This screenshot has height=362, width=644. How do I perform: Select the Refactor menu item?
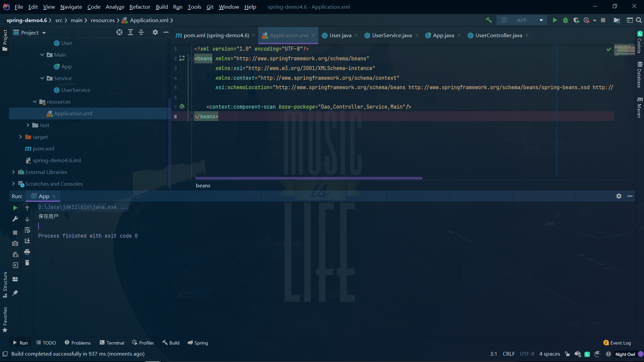click(139, 7)
